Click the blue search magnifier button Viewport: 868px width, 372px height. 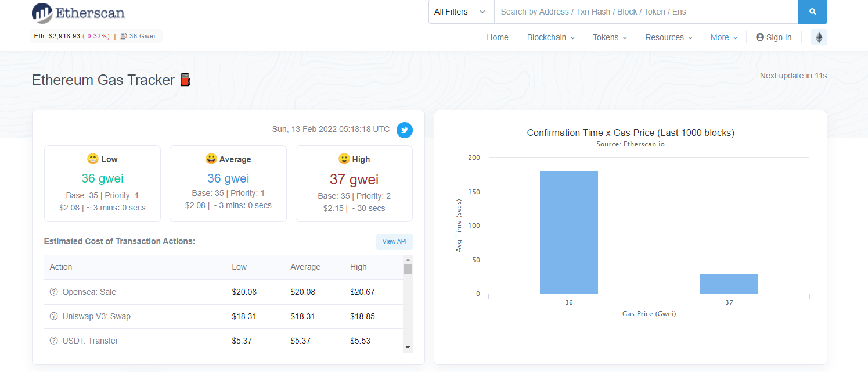813,12
